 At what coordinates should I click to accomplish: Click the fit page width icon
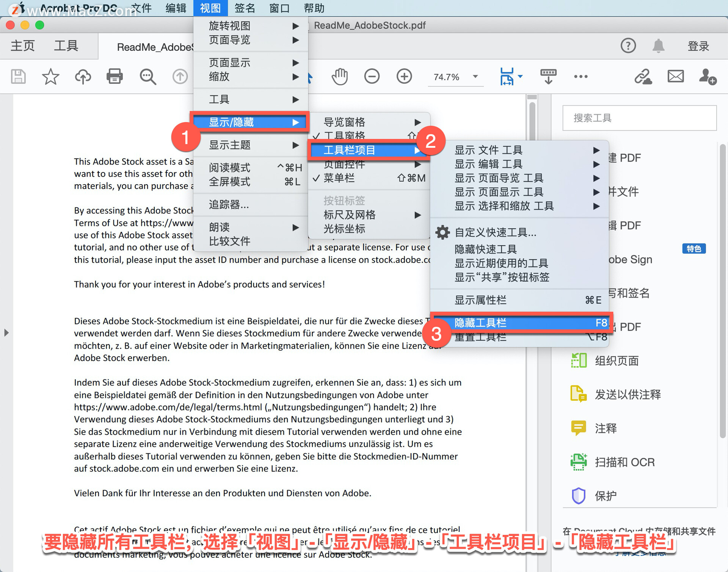[x=507, y=77]
